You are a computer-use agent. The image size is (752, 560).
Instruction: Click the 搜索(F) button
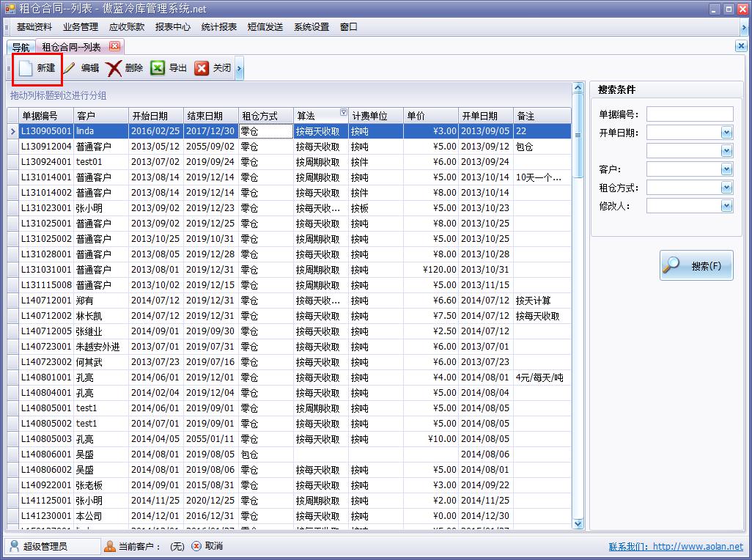coord(696,266)
